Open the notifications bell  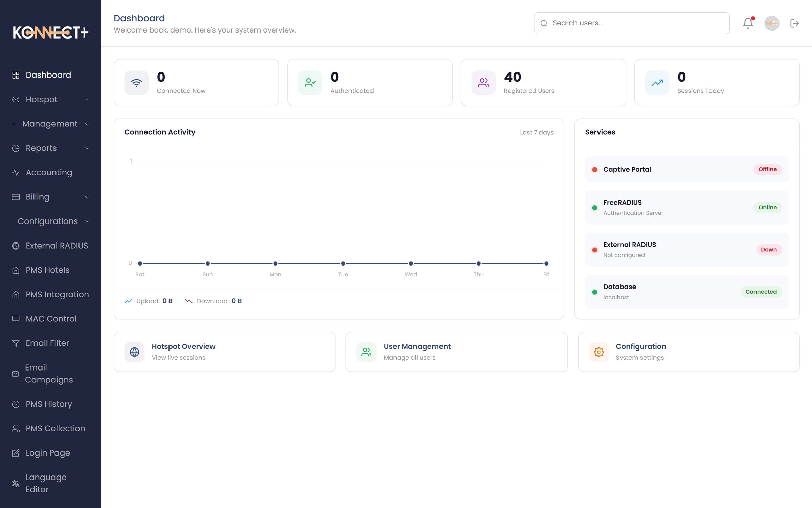pyautogui.click(x=748, y=23)
